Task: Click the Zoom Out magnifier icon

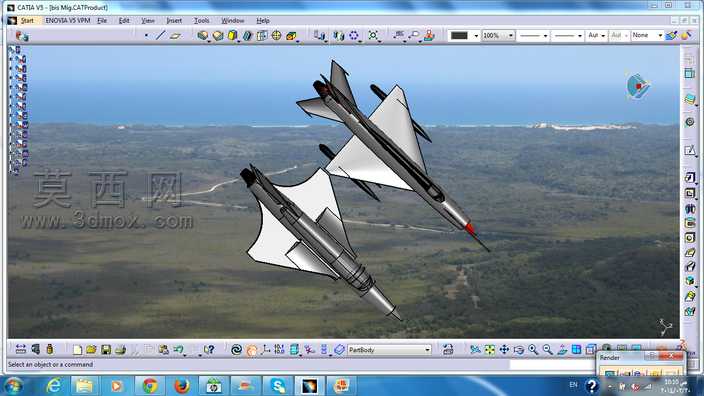Action: click(547, 350)
